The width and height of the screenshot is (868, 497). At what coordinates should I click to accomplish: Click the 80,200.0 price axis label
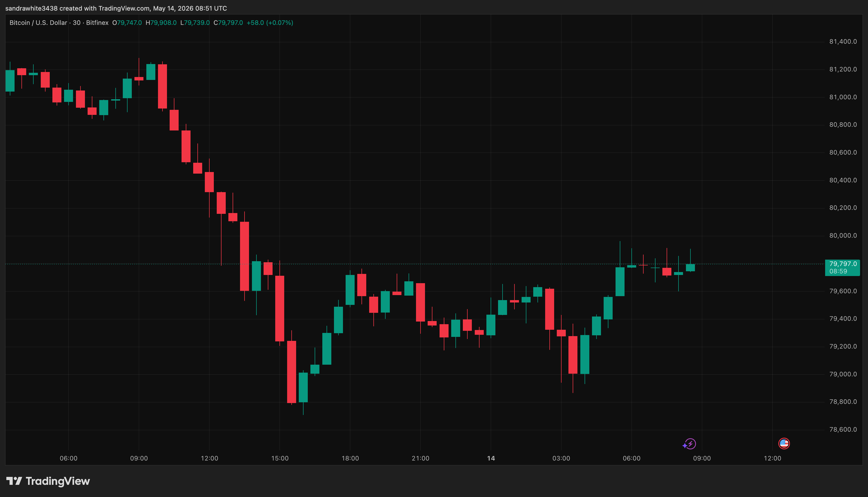click(843, 208)
